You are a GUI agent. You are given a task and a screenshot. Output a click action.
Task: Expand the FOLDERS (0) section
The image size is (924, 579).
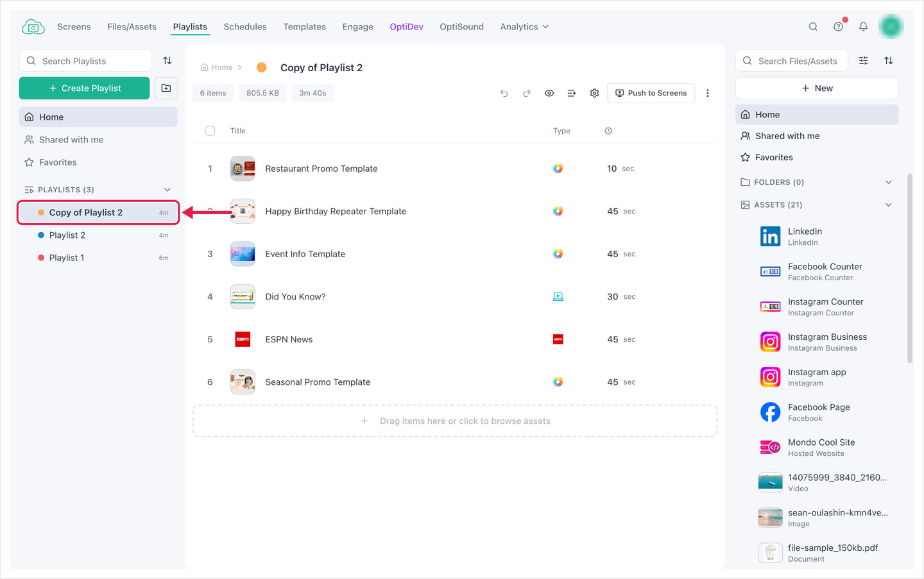[889, 182]
